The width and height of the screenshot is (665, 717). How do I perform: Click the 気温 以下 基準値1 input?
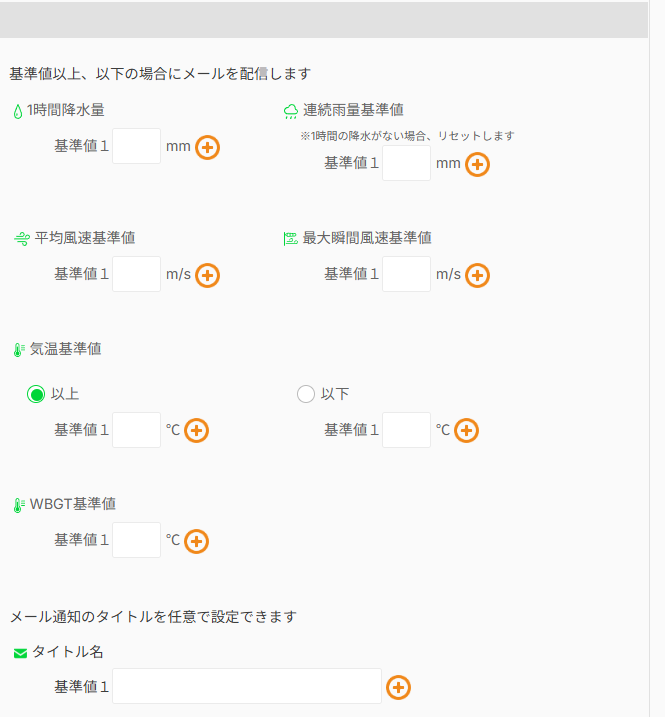pos(406,430)
